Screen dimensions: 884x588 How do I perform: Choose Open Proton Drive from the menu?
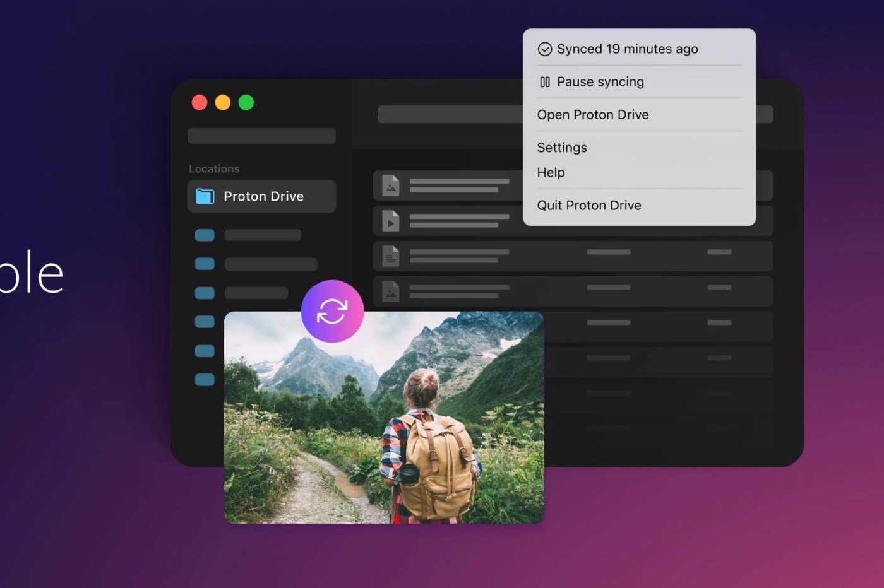[x=593, y=115]
